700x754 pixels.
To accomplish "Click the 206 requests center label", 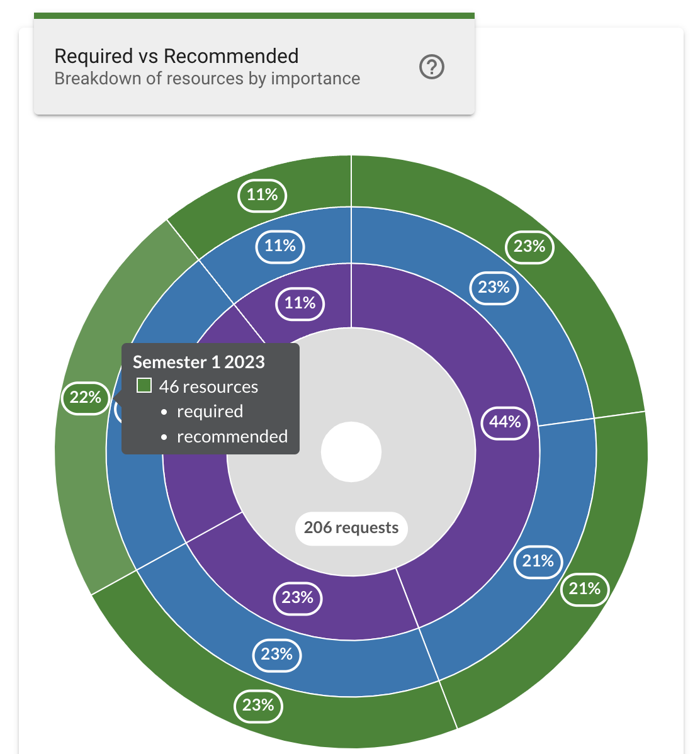I will coord(351,528).
